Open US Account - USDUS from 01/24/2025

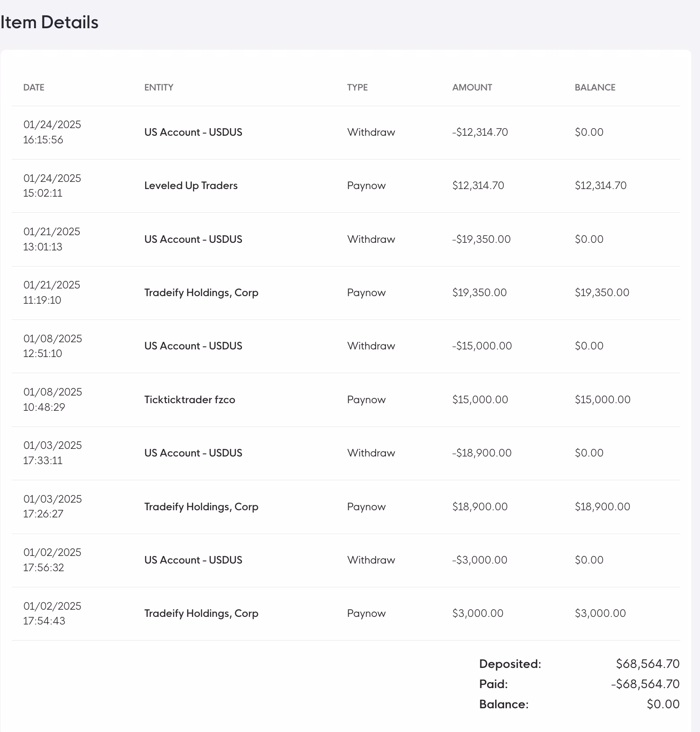[x=193, y=132]
